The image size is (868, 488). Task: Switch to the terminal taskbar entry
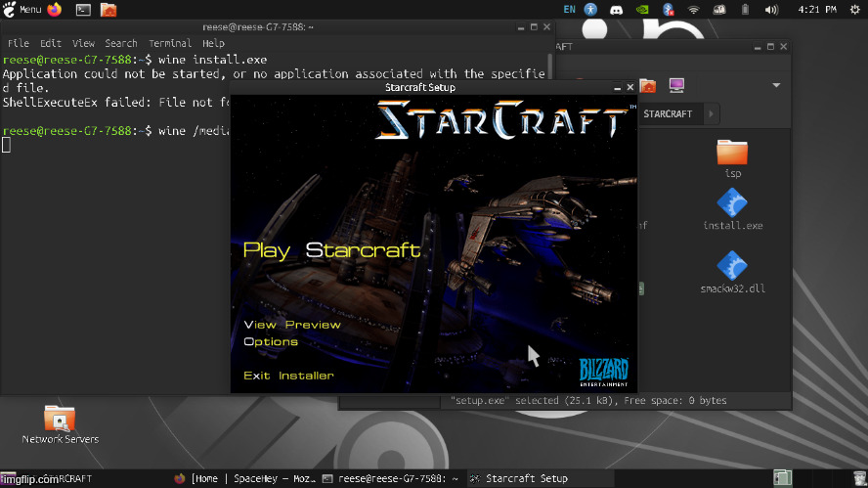tap(391, 478)
